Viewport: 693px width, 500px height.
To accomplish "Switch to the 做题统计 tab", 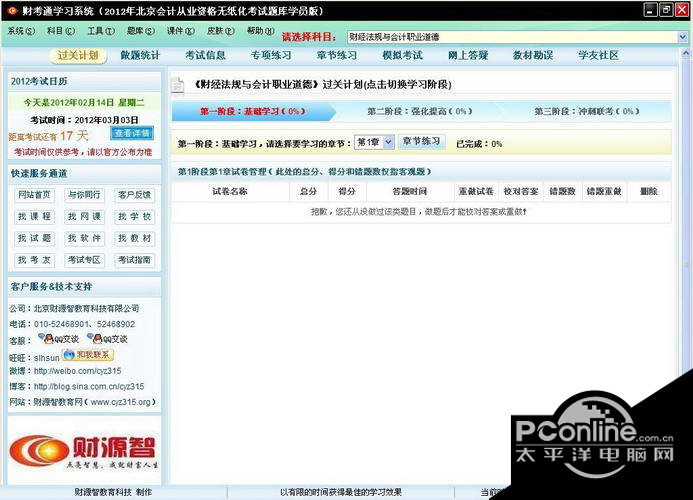I will [140, 56].
